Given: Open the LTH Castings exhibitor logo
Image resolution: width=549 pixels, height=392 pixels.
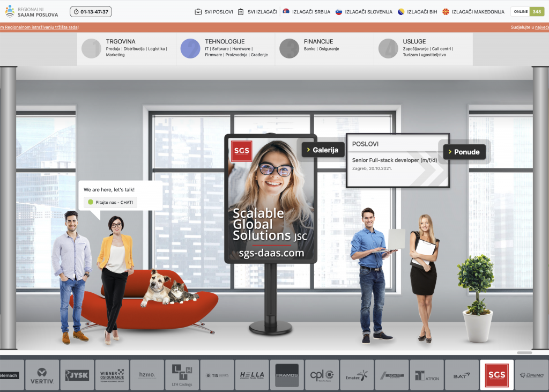Looking at the screenshot, I should coord(182,375).
